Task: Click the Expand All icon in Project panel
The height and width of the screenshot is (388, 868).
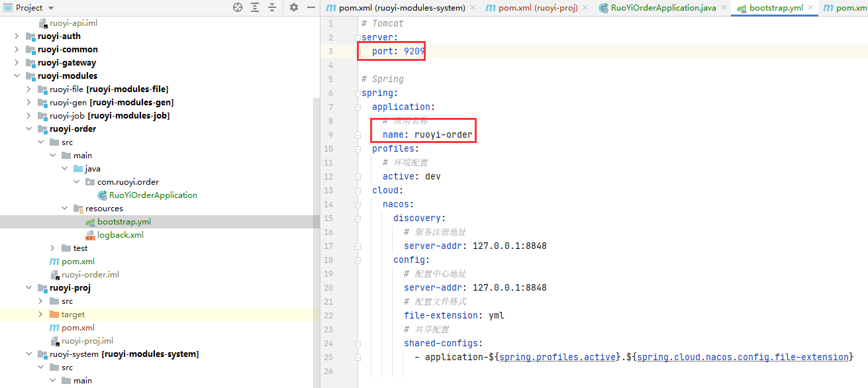Action: click(255, 7)
